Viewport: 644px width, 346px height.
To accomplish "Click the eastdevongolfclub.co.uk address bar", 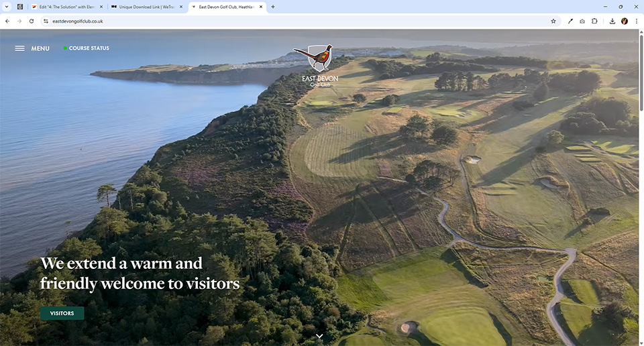I will tap(268, 21).
